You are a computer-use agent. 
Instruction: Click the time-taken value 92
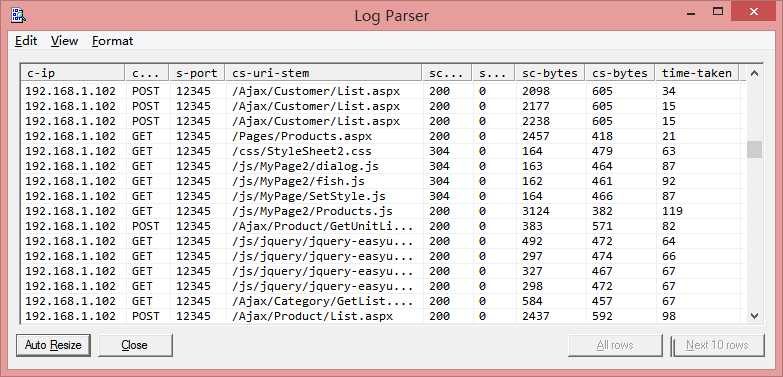point(669,181)
